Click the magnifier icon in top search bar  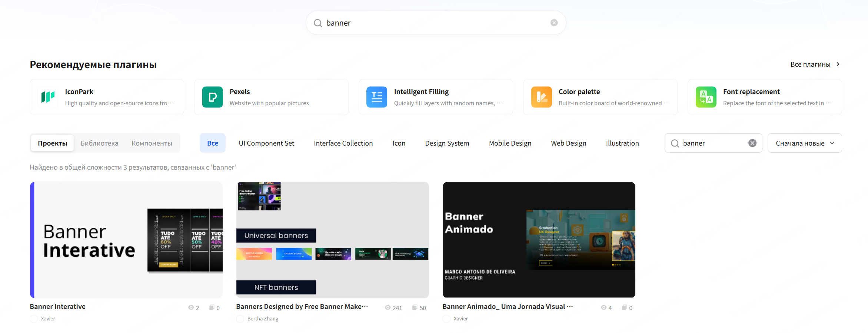pos(318,23)
